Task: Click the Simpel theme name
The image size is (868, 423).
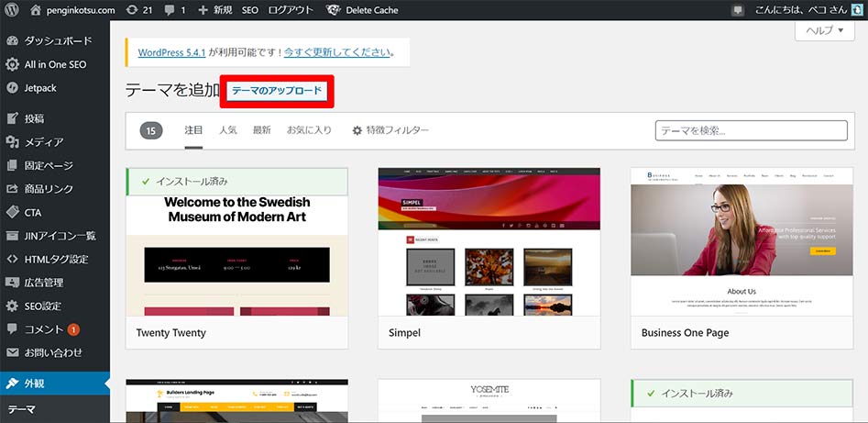Action: 404,333
